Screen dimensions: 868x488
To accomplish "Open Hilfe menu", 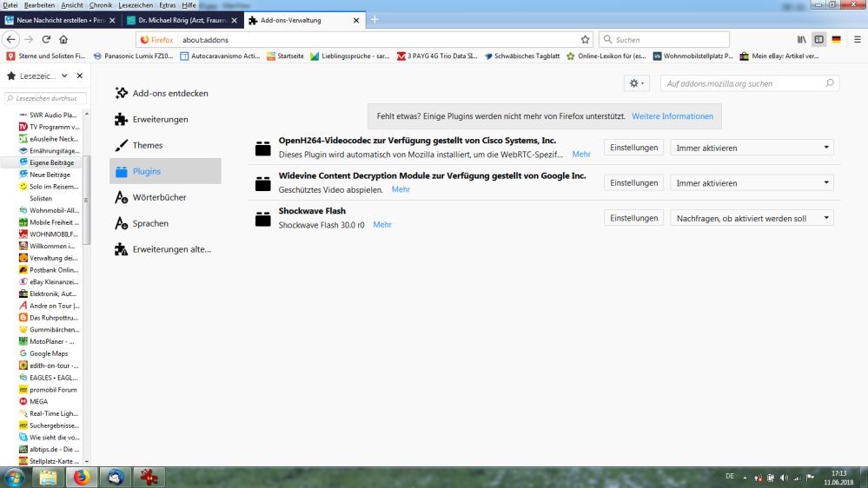I will pos(189,5).
